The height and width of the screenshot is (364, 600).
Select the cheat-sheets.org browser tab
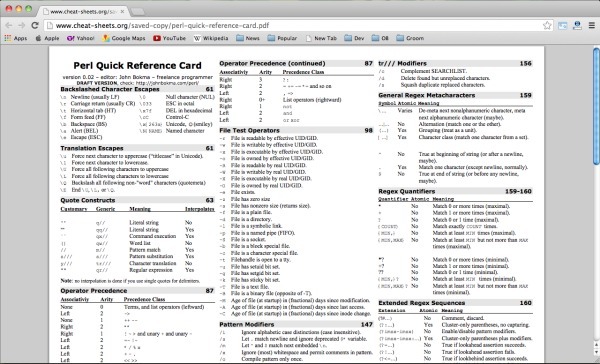83,11
